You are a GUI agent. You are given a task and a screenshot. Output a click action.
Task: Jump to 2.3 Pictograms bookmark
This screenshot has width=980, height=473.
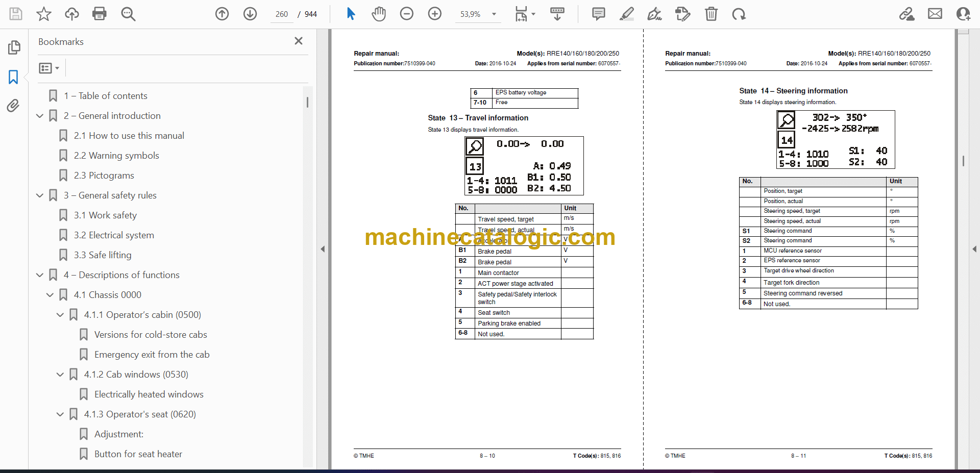(x=104, y=176)
